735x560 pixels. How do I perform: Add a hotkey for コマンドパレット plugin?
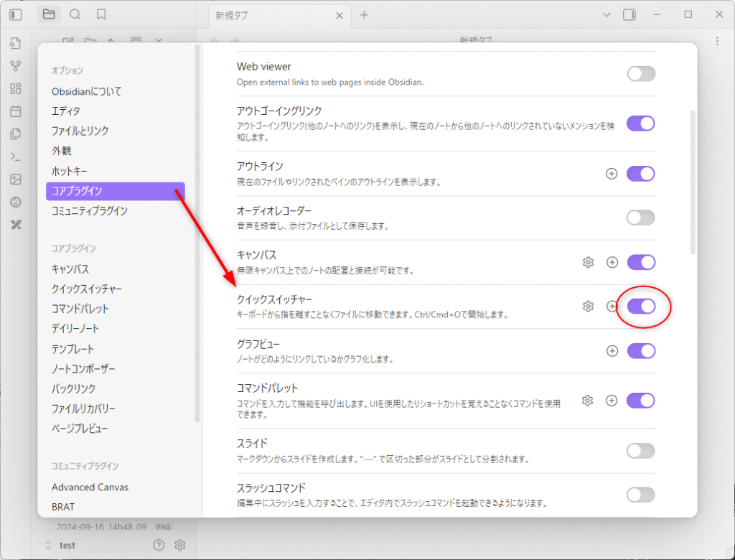point(612,401)
